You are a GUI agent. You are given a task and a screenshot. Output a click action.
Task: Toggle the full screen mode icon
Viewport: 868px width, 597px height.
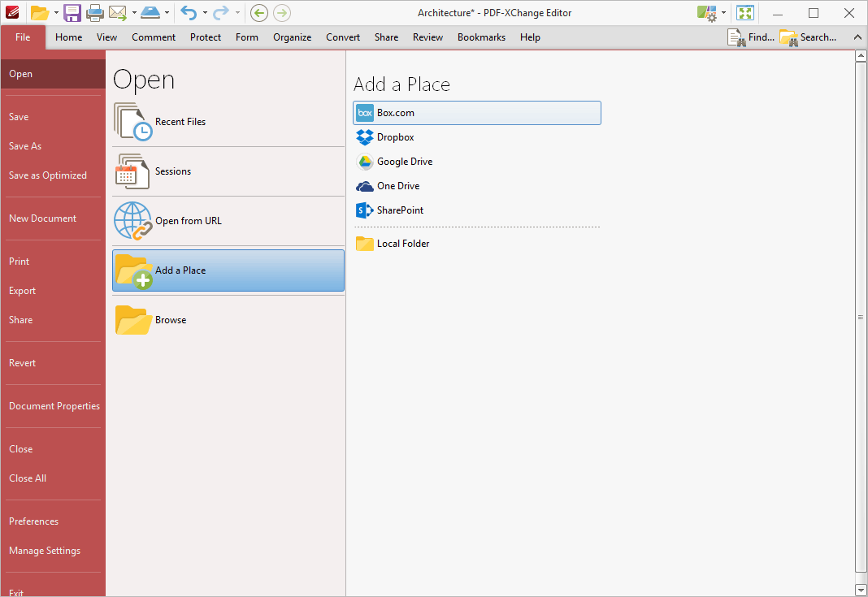pos(745,13)
